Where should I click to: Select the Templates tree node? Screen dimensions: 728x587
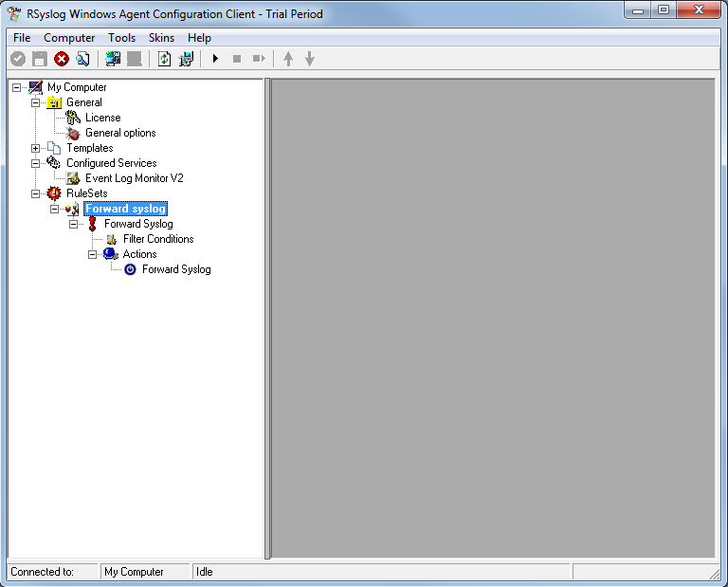click(x=90, y=148)
